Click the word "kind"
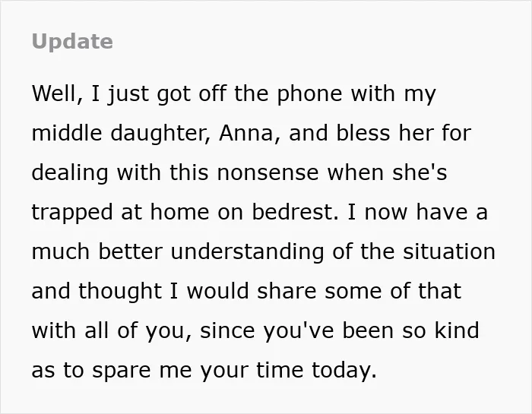The image size is (532, 414). pyautogui.click(x=457, y=330)
